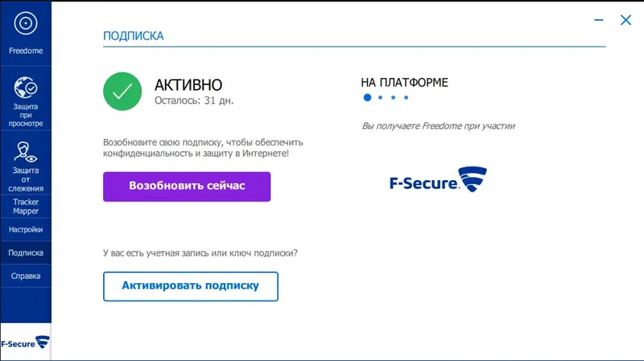Click the F-Secure logo in sidebar bottom
Image resolution: width=644 pixels, height=361 pixels.
tap(26, 343)
